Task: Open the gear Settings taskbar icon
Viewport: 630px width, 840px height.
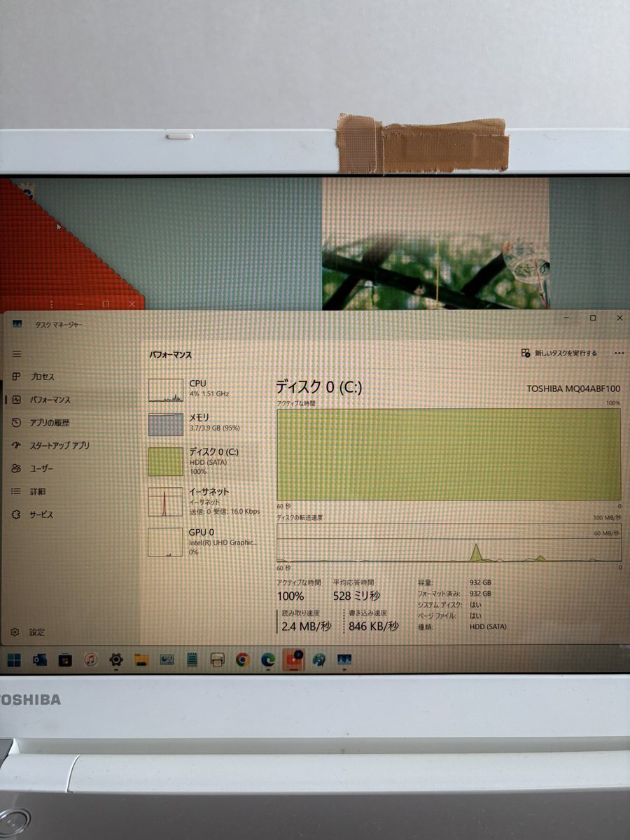Action: click(x=116, y=659)
